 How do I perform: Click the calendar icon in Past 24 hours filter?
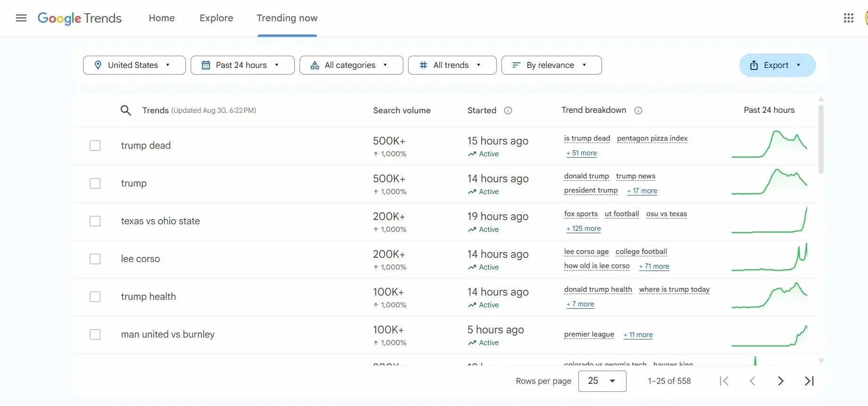pos(206,65)
